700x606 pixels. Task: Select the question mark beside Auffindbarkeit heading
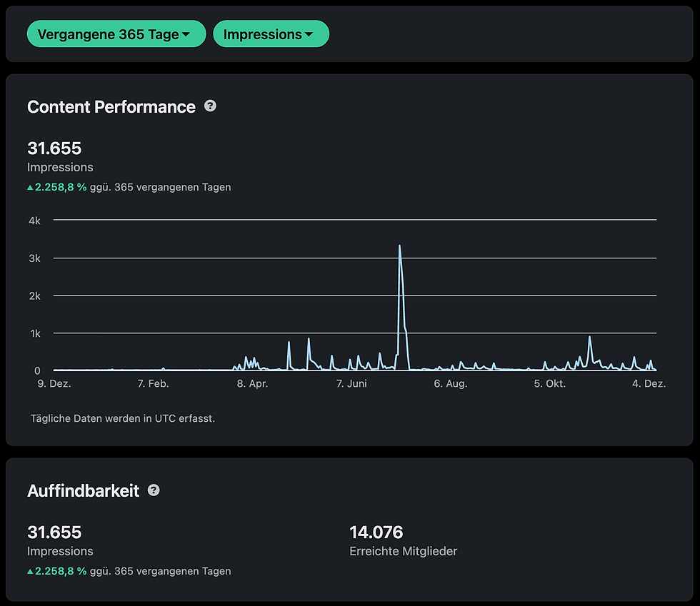tap(153, 490)
